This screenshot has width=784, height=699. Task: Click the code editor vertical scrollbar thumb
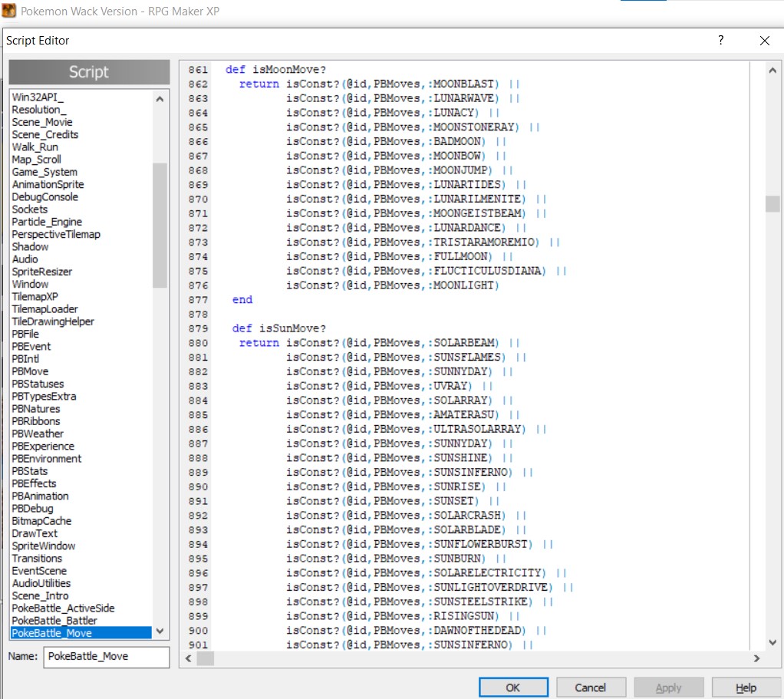[x=772, y=203]
